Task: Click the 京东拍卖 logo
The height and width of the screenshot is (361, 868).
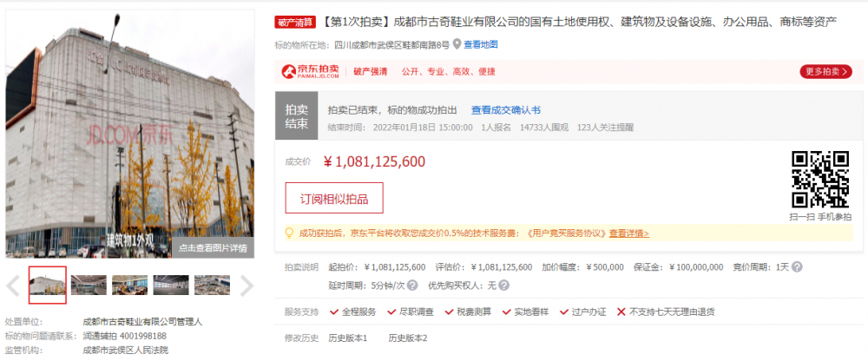Action: [310, 71]
